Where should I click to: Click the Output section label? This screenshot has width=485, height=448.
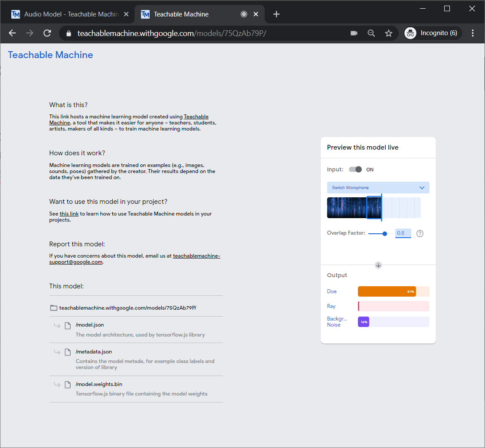click(x=337, y=275)
